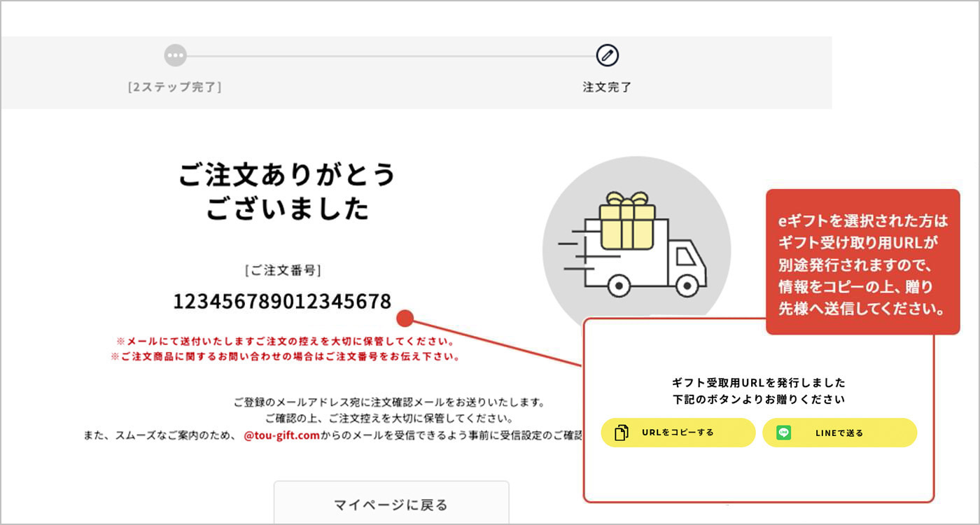Send the gift via LINEで送る button
980x525 pixels.
pos(839,433)
